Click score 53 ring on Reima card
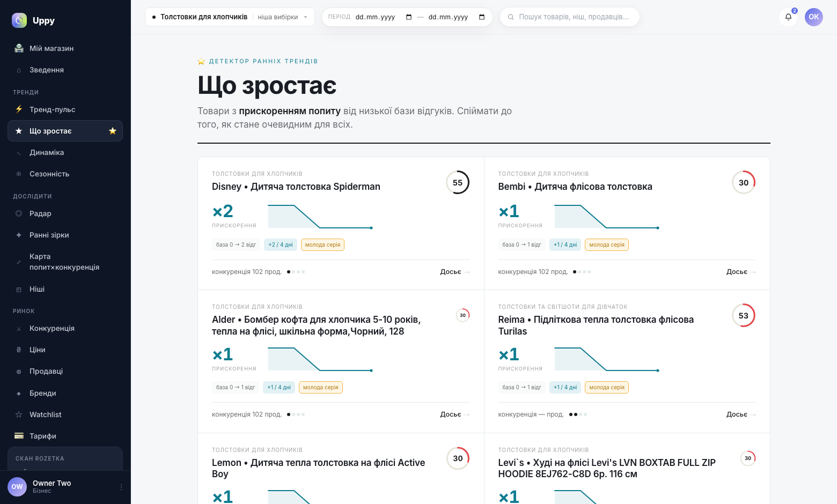Screen dimensions: 837x504 coord(744,315)
